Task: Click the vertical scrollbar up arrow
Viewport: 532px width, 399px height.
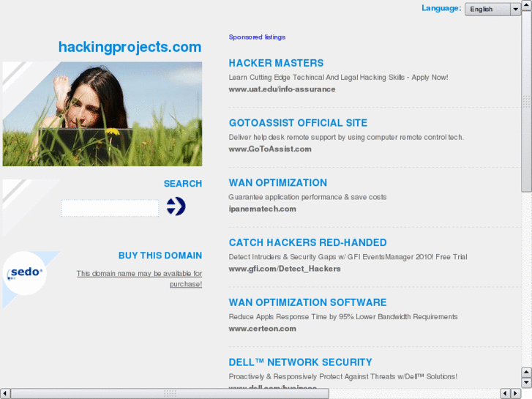Action: [x=527, y=5]
